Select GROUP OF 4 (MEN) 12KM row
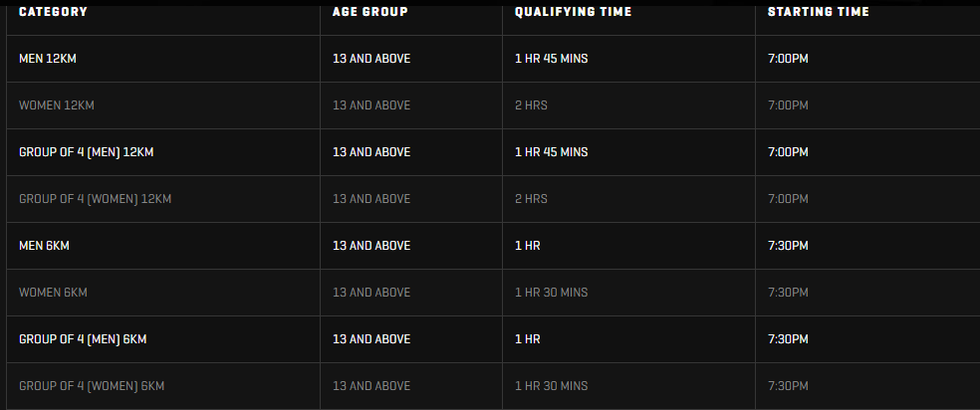980x410 pixels. 493,152
